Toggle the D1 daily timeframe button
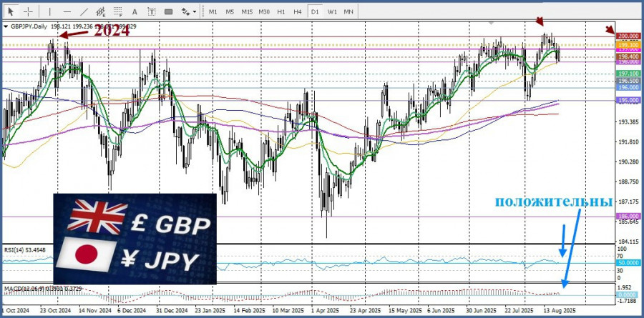This screenshot has height=318, width=644. tap(315, 11)
